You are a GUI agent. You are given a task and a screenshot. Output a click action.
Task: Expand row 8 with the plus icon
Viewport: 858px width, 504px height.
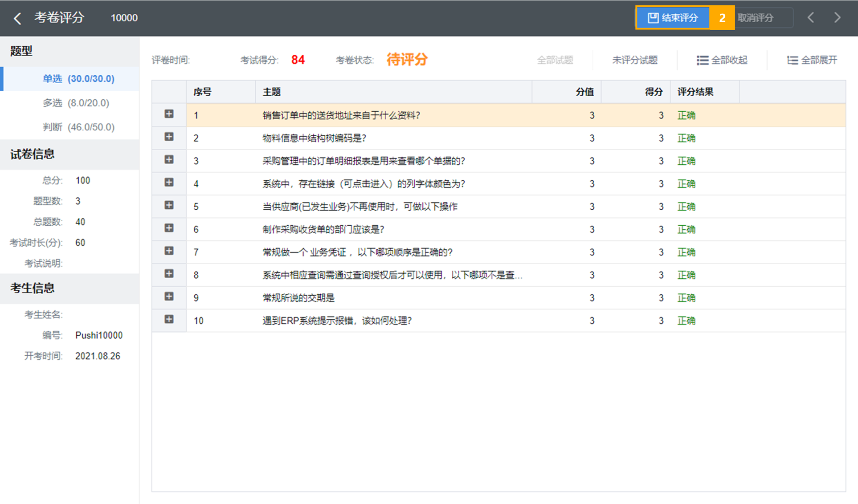coord(169,273)
